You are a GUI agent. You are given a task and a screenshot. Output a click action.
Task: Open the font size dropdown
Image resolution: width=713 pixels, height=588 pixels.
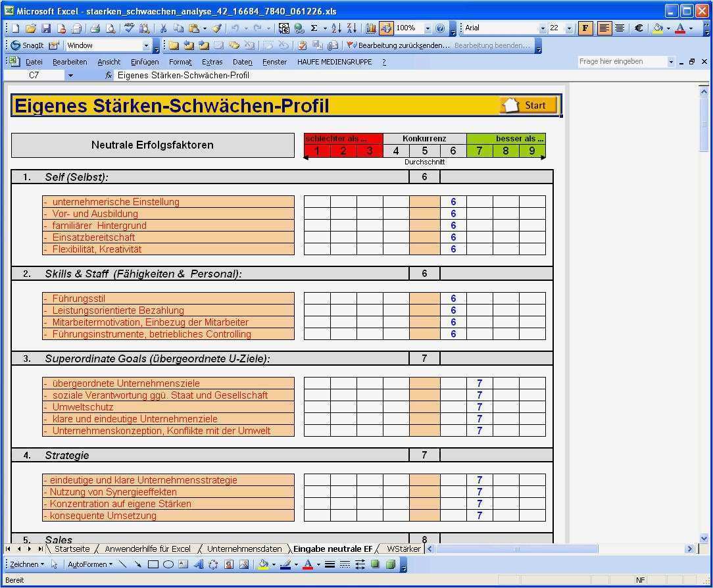(x=570, y=28)
